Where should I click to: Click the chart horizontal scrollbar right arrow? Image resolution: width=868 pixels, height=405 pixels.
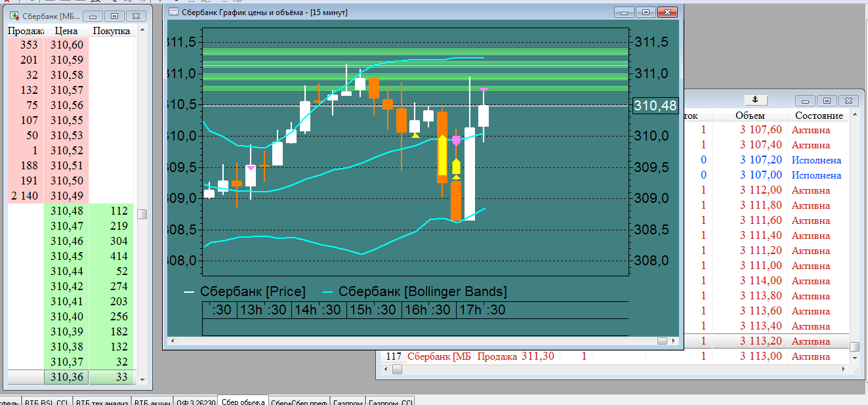[x=672, y=341]
